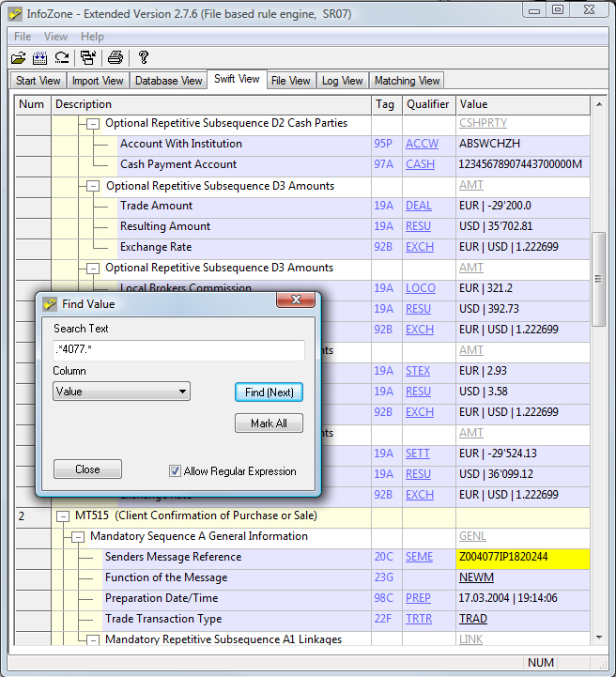Click the Search Text input field

coord(178,350)
